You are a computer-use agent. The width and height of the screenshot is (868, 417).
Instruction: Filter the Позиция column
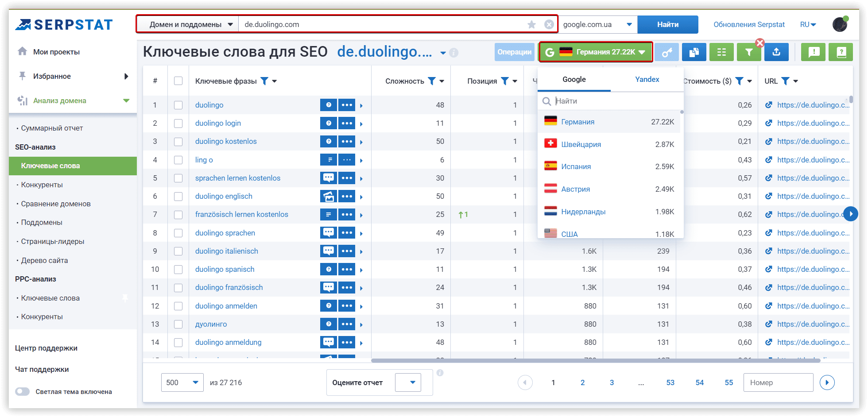(504, 81)
